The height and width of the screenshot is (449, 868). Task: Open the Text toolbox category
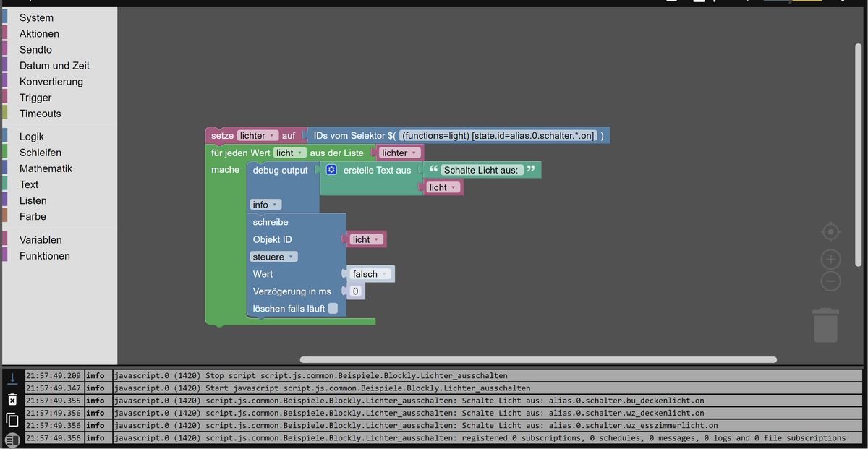pos(29,184)
